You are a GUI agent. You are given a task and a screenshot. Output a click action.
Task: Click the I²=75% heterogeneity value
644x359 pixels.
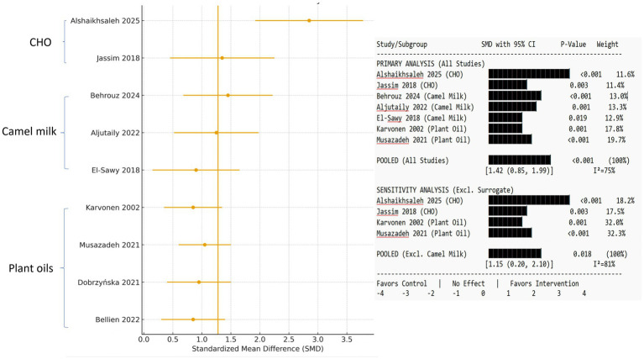coord(604,170)
